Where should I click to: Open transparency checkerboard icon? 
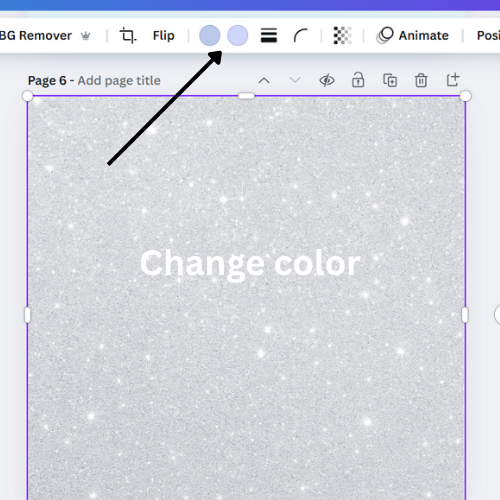(x=342, y=35)
